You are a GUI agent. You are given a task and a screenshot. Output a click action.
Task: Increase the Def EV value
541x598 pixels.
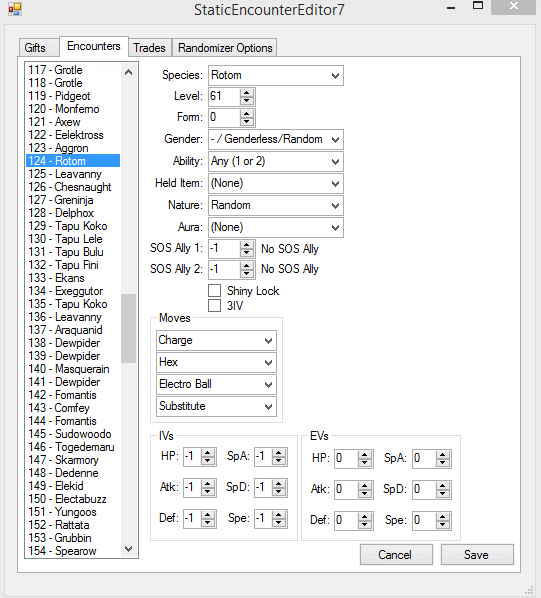[x=364, y=517]
